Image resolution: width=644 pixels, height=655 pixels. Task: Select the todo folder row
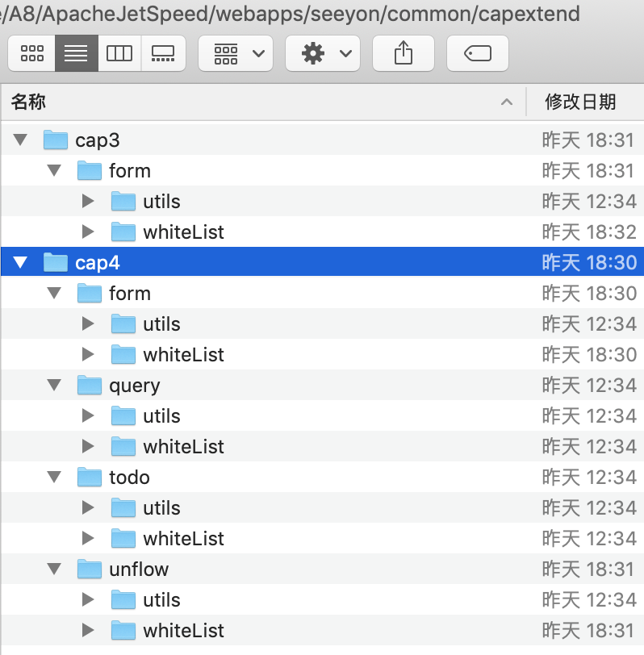pyautogui.click(x=129, y=478)
